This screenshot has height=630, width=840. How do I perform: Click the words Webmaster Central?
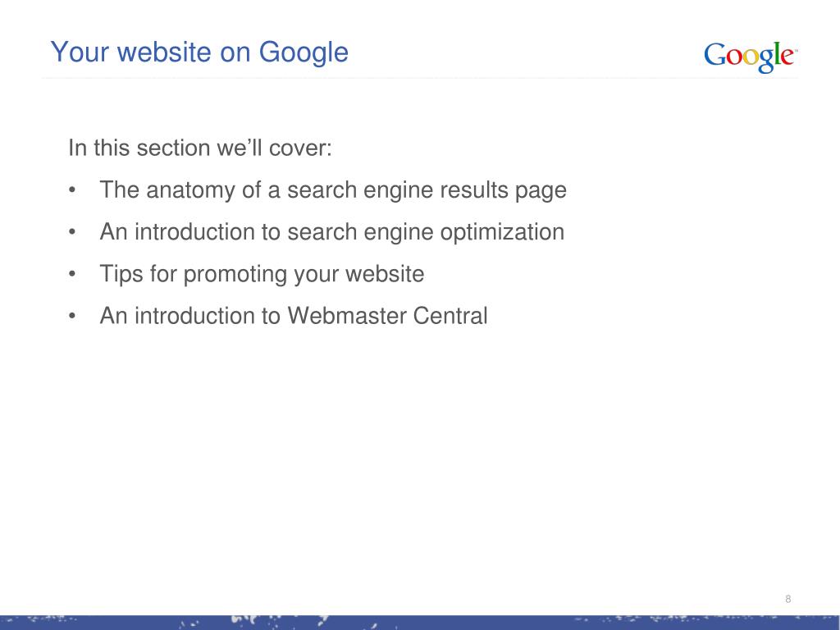(387, 316)
